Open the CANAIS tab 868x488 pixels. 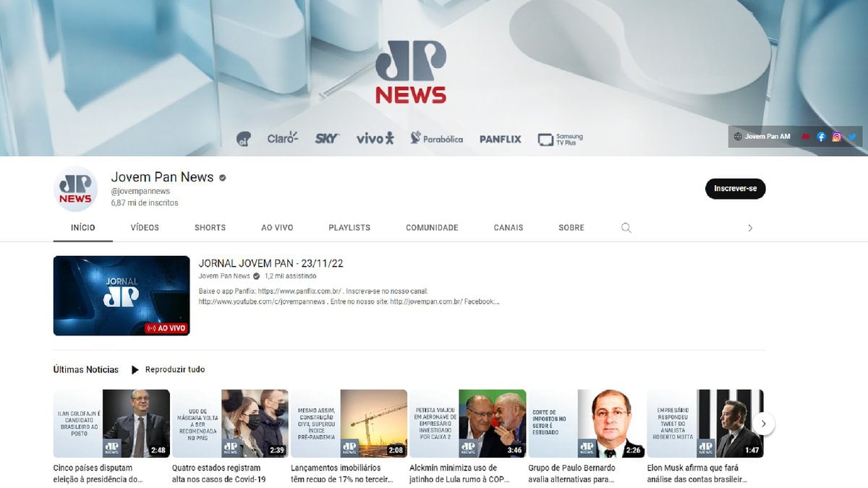pyautogui.click(x=509, y=228)
